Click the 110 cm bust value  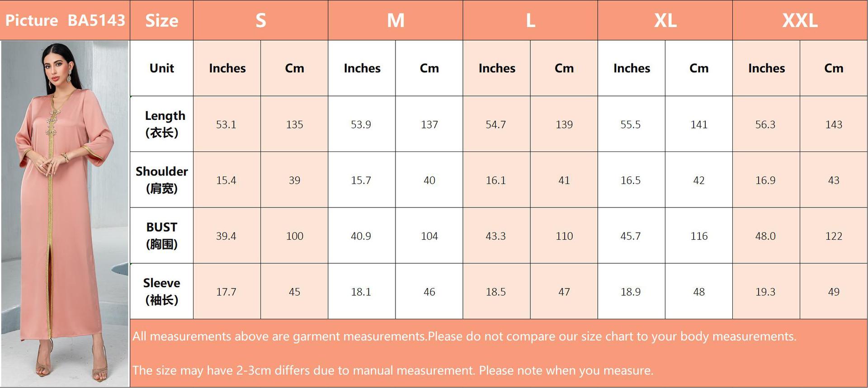[564, 236]
